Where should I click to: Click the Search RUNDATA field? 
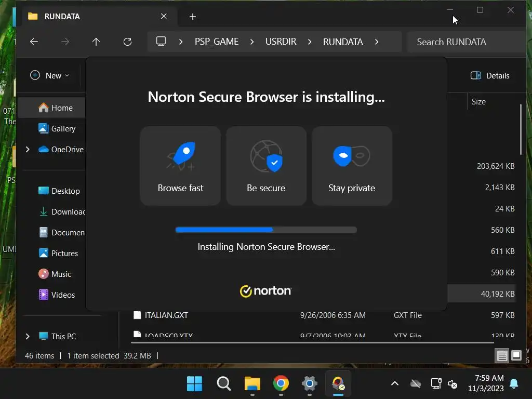[x=467, y=42]
